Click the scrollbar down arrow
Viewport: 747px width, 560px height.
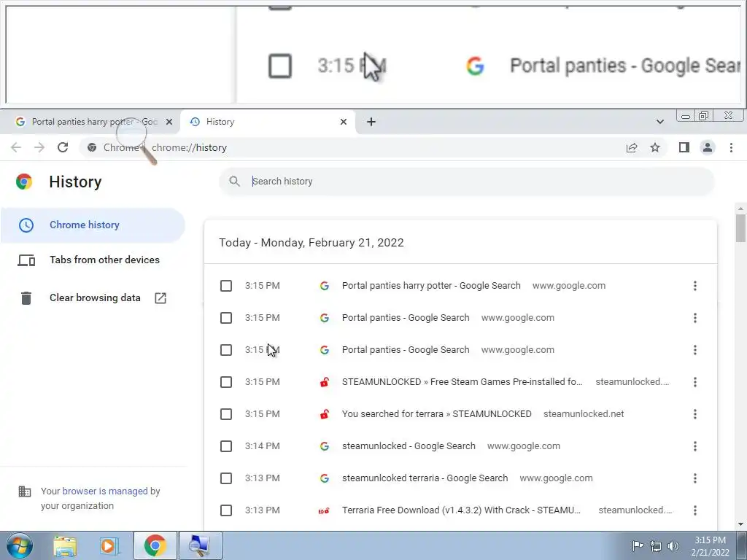(x=740, y=524)
